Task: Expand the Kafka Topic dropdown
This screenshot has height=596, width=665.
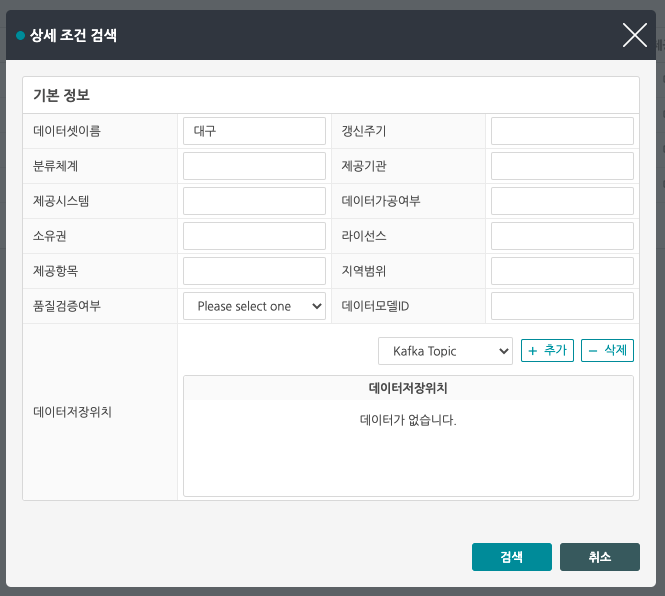Action: pos(446,351)
